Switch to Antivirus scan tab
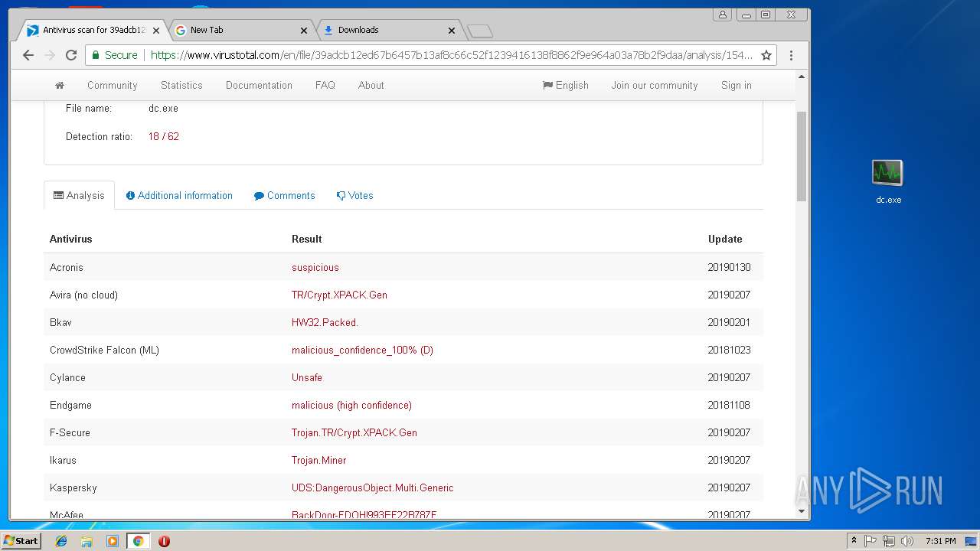 tap(93, 31)
